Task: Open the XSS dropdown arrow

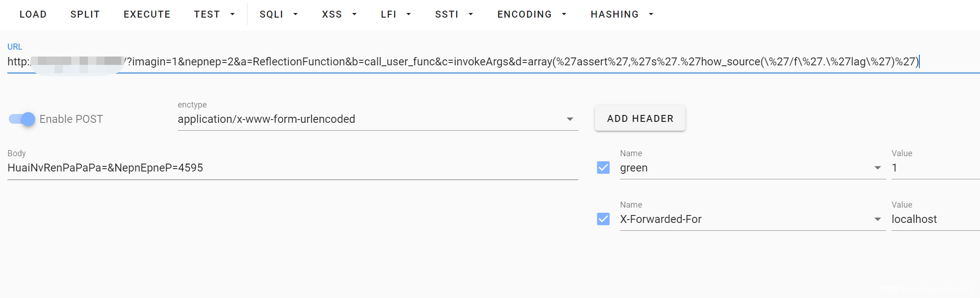Action: click(354, 14)
